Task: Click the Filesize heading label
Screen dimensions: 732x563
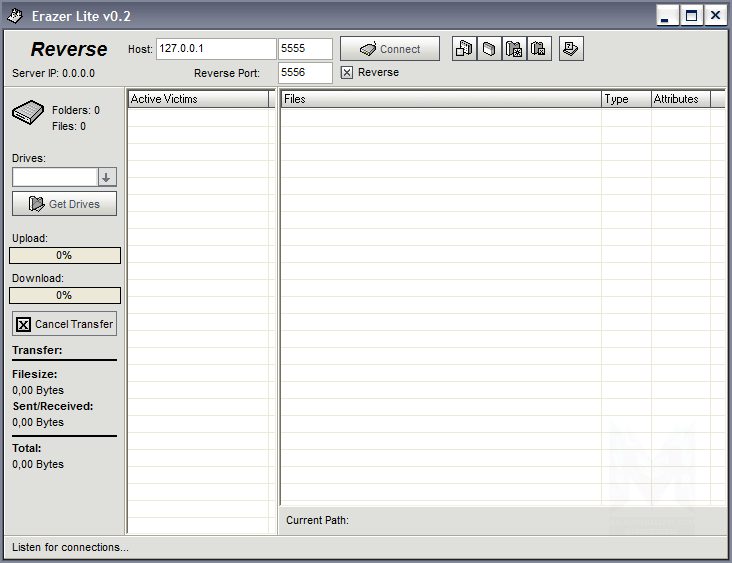Action: (35, 374)
